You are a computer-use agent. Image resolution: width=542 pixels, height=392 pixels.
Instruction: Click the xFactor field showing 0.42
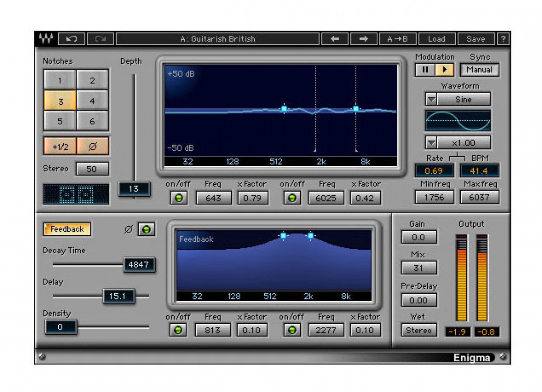[365, 198]
